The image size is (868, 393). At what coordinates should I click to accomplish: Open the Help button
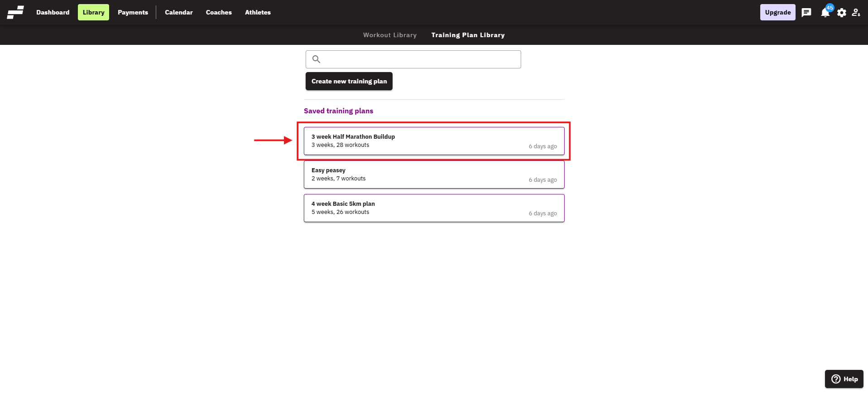click(x=844, y=379)
